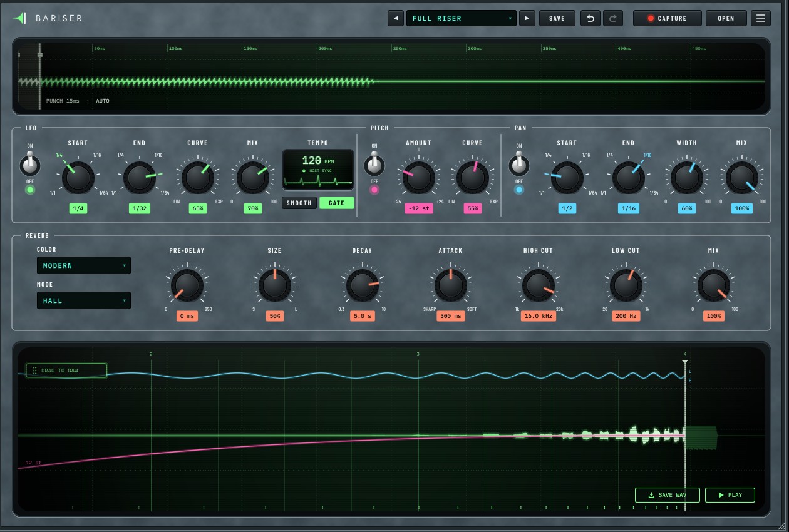This screenshot has height=532, width=789.
Task: Click the Decay value 5.0 s
Action: click(x=362, y=316)
